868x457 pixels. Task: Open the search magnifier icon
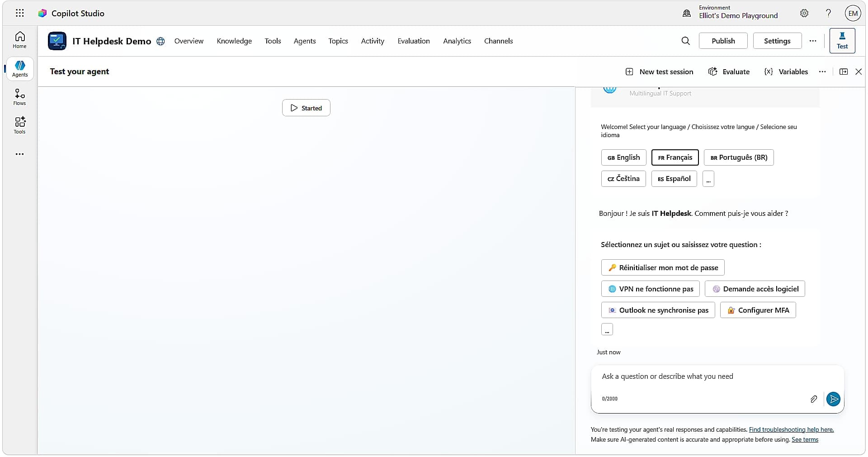click(686, 41)
